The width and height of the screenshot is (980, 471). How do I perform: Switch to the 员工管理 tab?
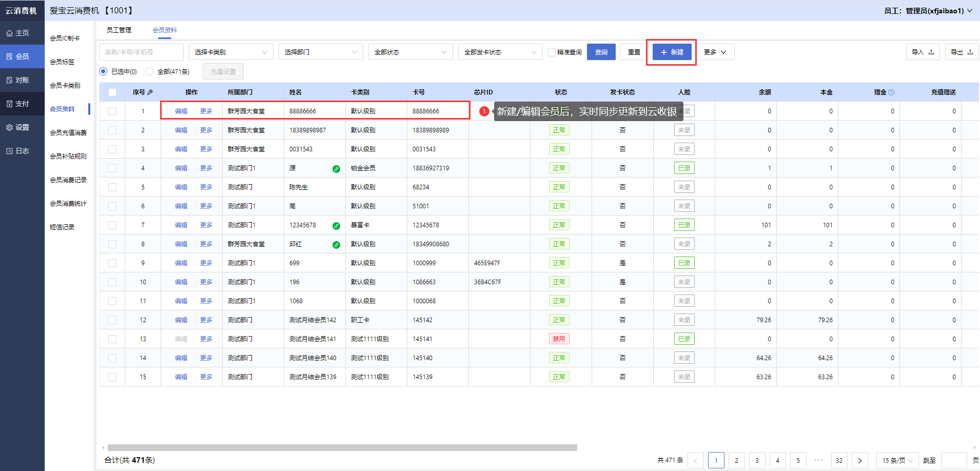pos(119,30)
